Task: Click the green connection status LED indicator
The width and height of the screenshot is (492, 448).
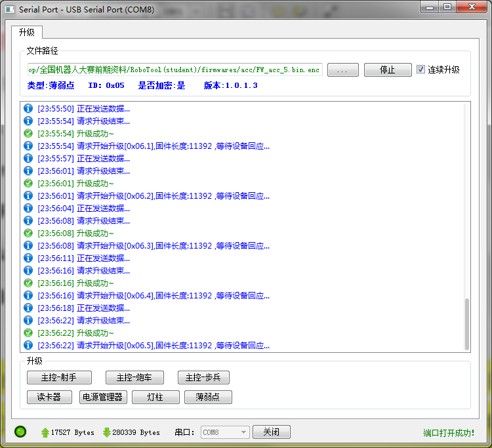Action: [20, 432]
